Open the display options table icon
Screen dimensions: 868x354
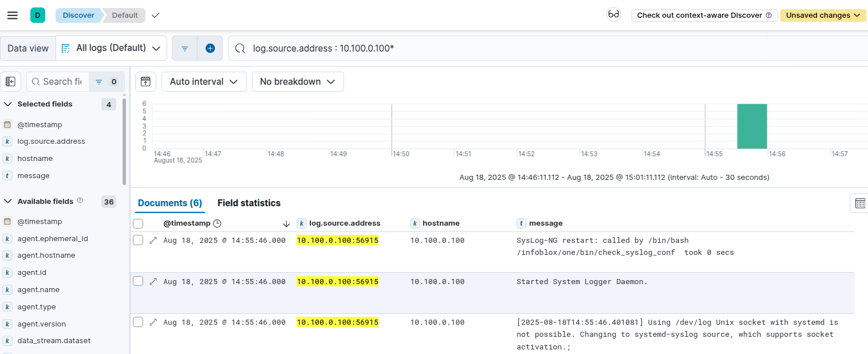(859, 203)
